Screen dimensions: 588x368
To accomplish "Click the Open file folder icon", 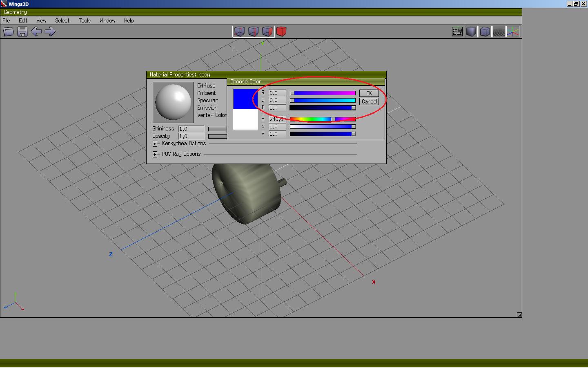I will [9, 31].
